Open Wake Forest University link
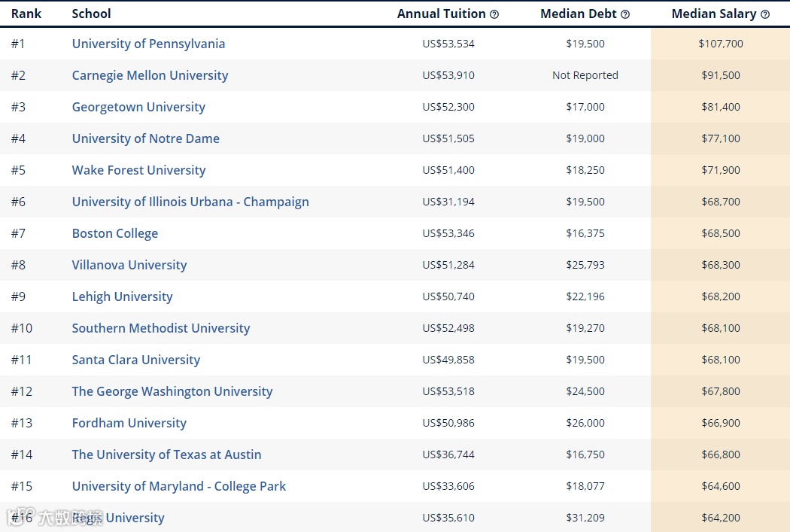This screenshot has height=532, width=790. (x=138, y=170)
